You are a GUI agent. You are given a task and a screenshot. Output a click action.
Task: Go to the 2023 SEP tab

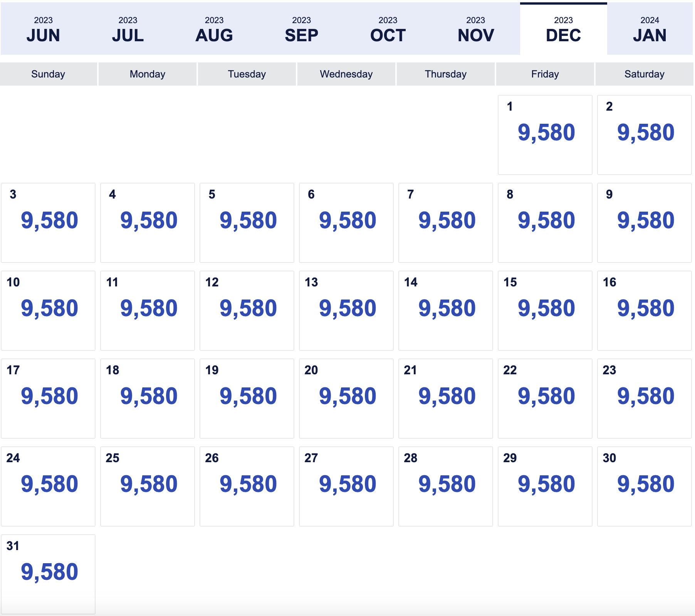(301, 29)
